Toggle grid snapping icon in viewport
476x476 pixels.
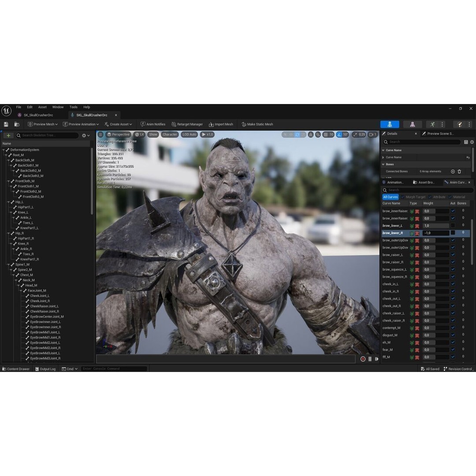(325, 134)
